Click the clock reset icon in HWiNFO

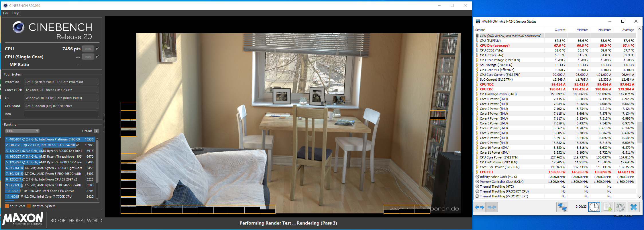tap(594, 207)
